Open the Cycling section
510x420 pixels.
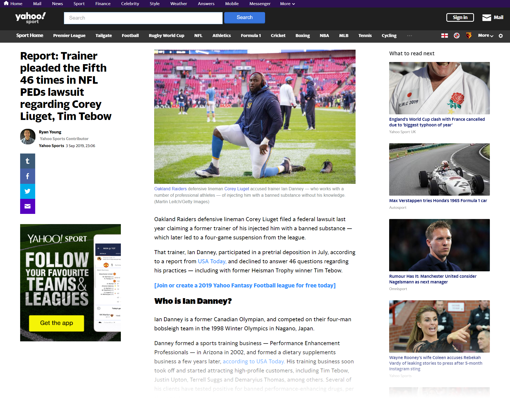(389, 35)
